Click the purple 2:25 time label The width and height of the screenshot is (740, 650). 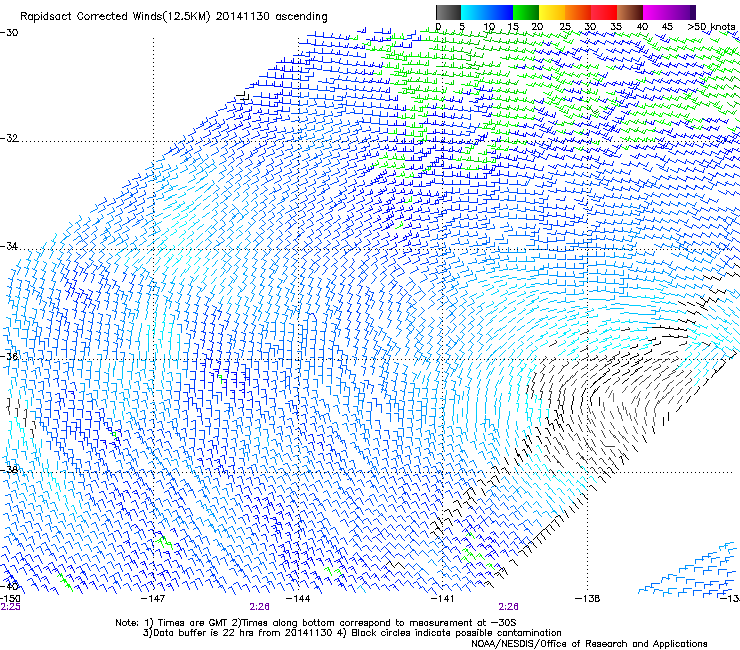[10, 607]
